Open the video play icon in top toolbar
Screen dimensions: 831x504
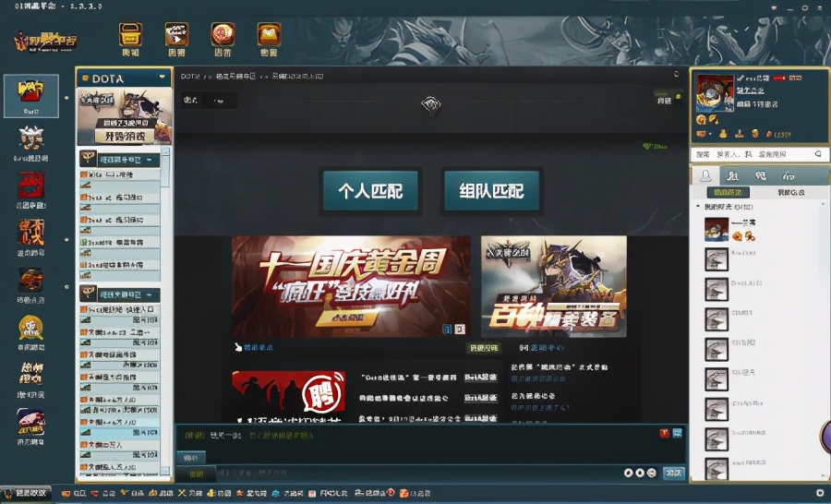[x=176, y=35]
